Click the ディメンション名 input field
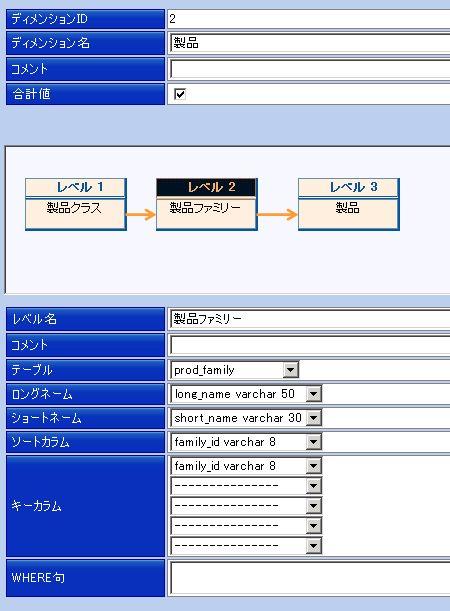Screen dimensions: 450x611 [x=310, y=43]
